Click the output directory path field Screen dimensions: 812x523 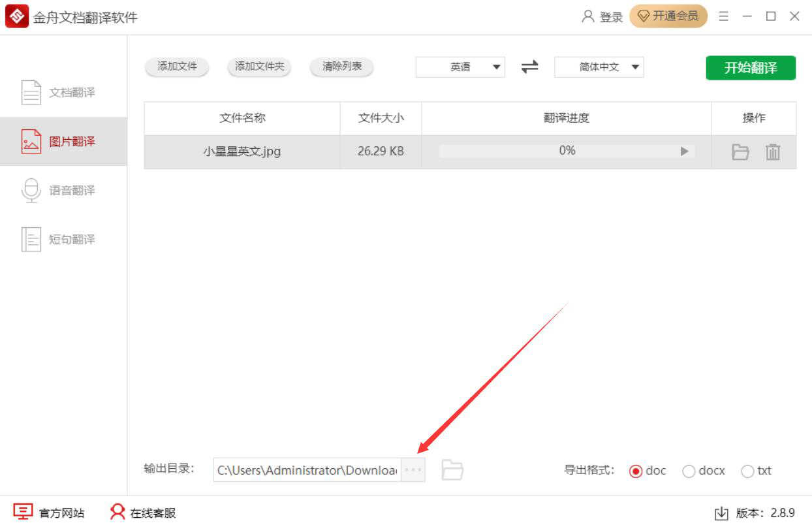coord(307,470)
